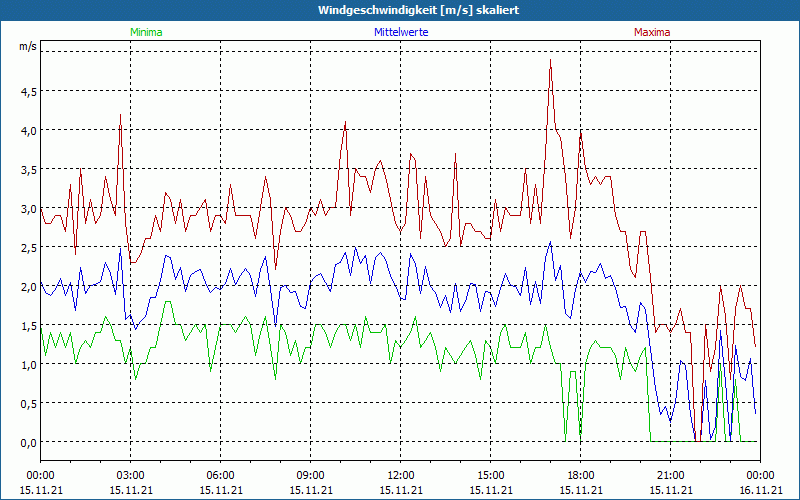
Task: Click the 15:00 time label on the x-axis
Action: (490, 476)
